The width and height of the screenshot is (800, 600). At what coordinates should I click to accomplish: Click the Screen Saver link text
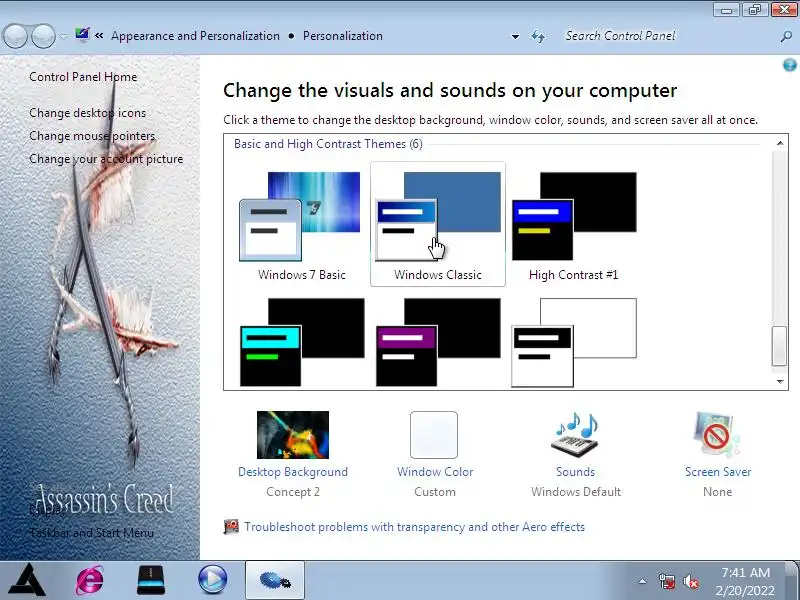tap(718, 472)
